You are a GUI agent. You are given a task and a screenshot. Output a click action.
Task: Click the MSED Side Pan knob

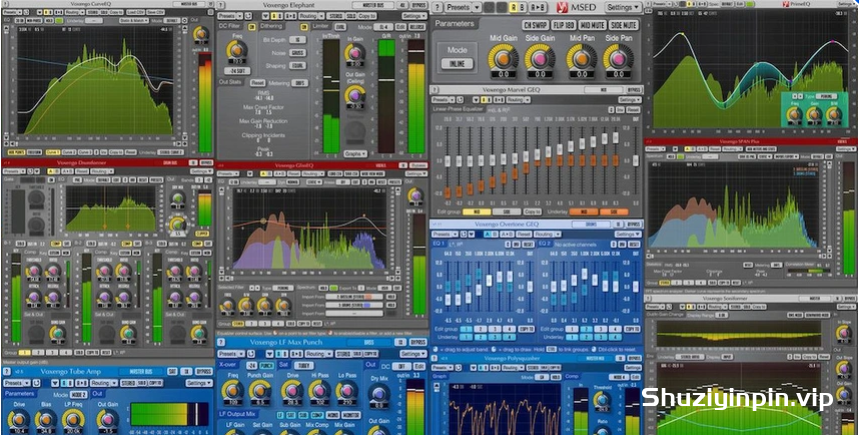pos(618,58)
